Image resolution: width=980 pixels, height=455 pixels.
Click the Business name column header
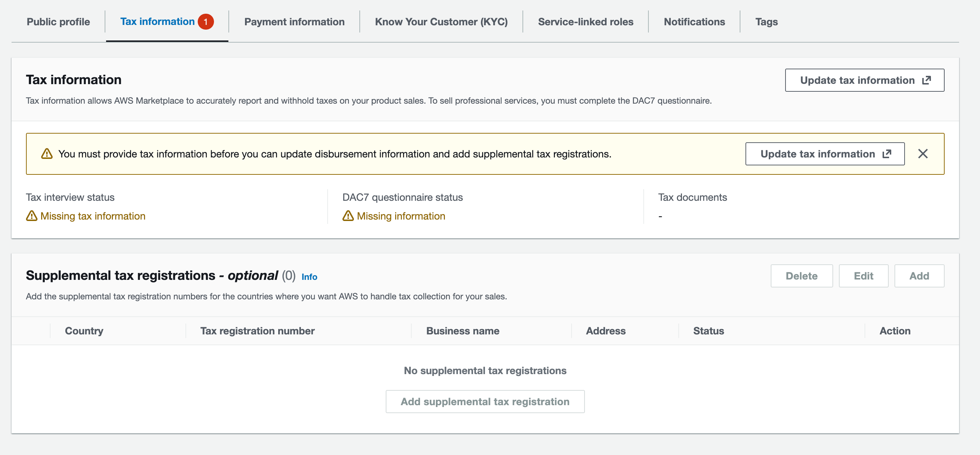[463, 331]
